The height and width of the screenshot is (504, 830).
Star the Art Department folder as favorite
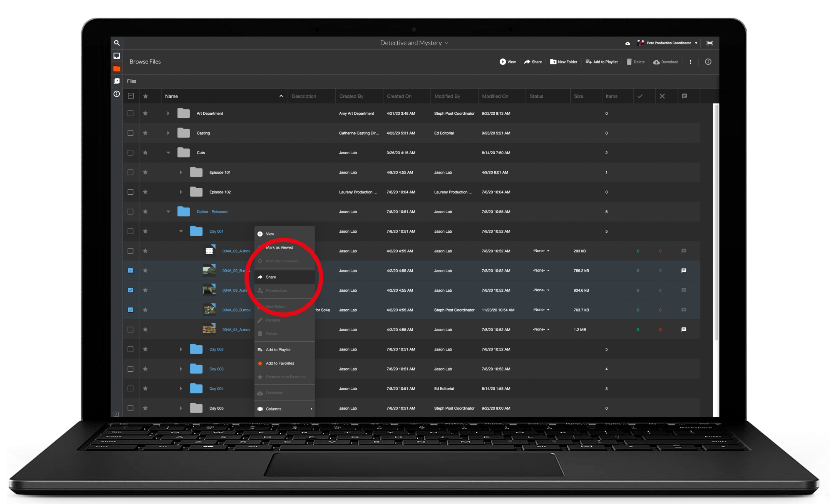click(x=145, y=113)
